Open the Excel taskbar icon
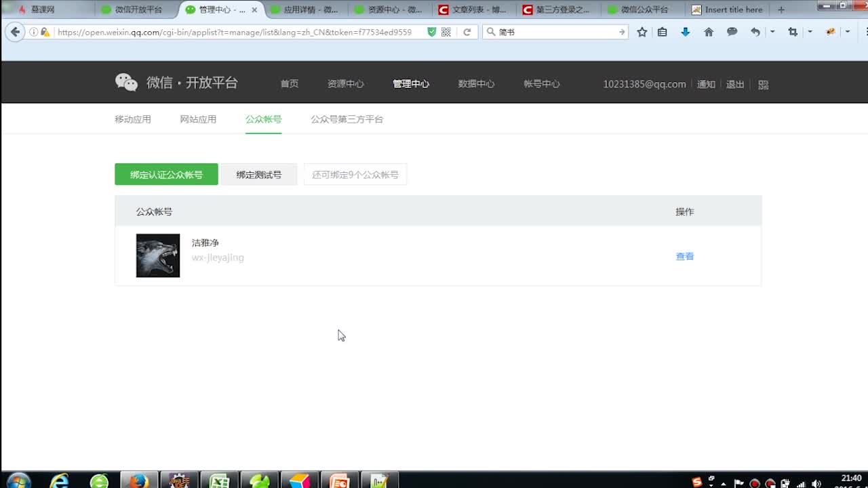 pos(219,481)
